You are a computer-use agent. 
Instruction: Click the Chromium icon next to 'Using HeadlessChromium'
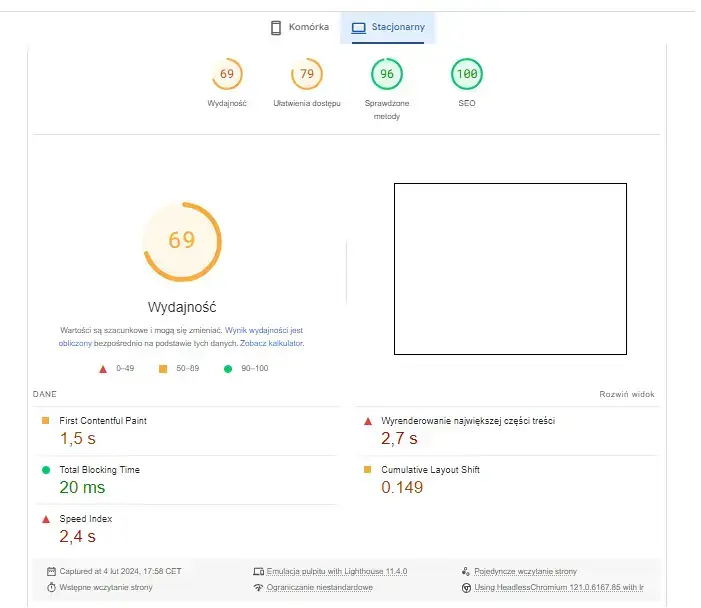click(x=466, y=587)
